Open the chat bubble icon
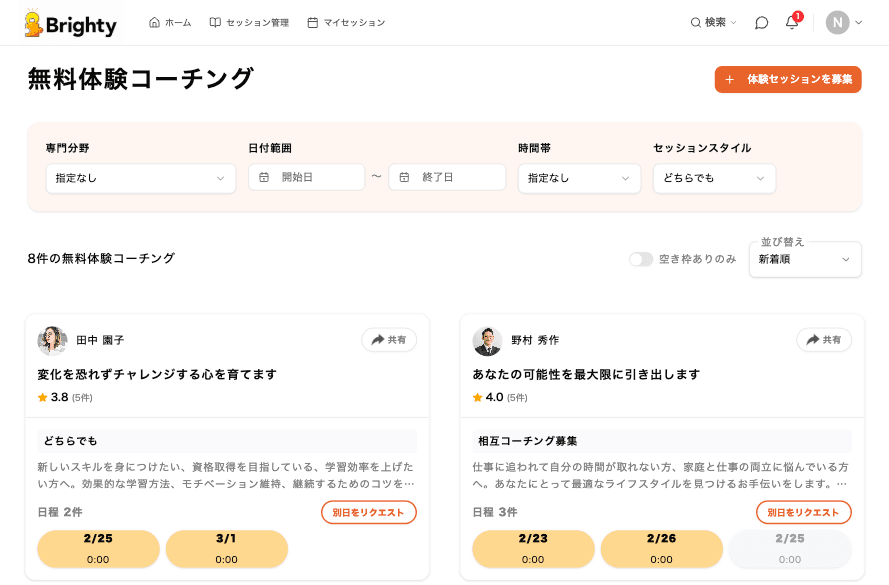 [761, 21]
